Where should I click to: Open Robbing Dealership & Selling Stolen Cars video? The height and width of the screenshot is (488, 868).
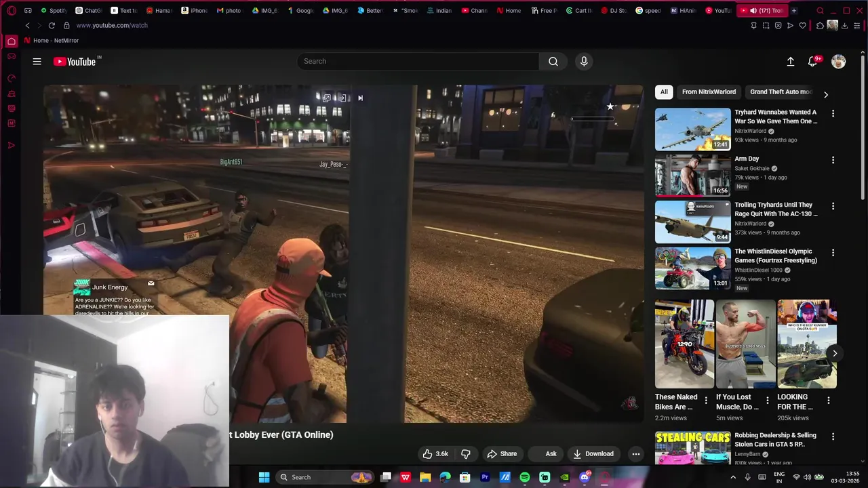pyautogui.click(x=775, y=439)
